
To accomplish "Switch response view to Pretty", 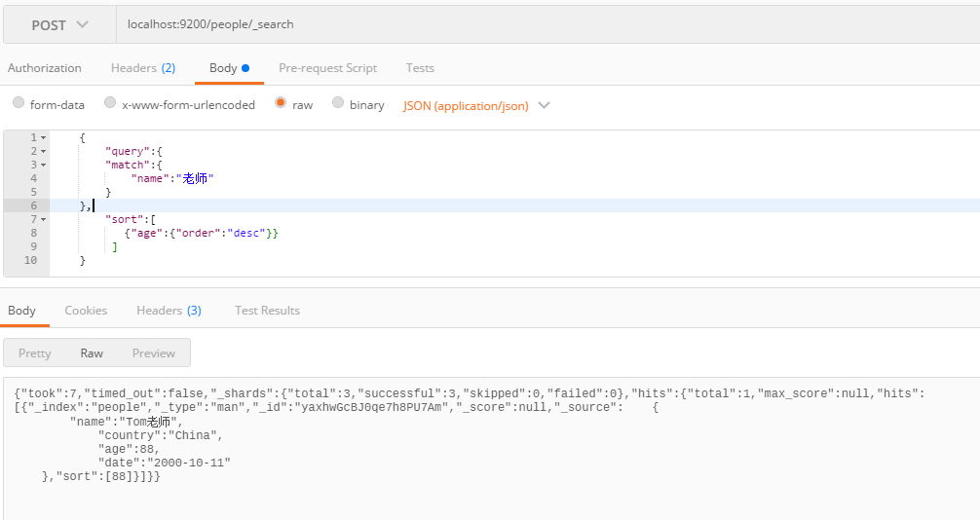I will 34,353.
